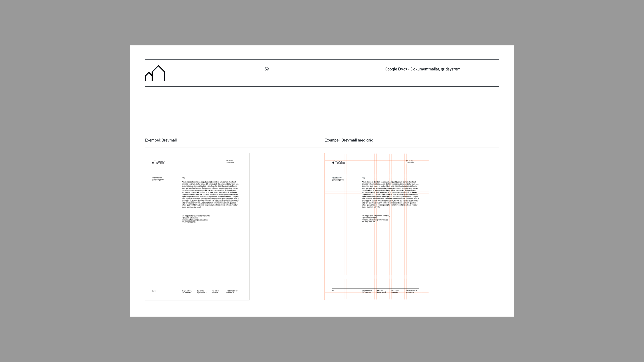Select the left letter template thumbnail

197,248
